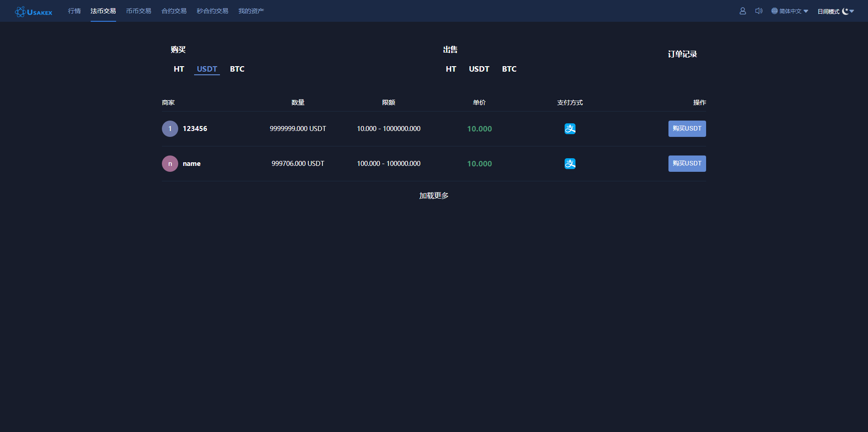Viewport: 868px width, 432px height.
Task: Click the speaker announcement icon
Action: coord(759,11)
